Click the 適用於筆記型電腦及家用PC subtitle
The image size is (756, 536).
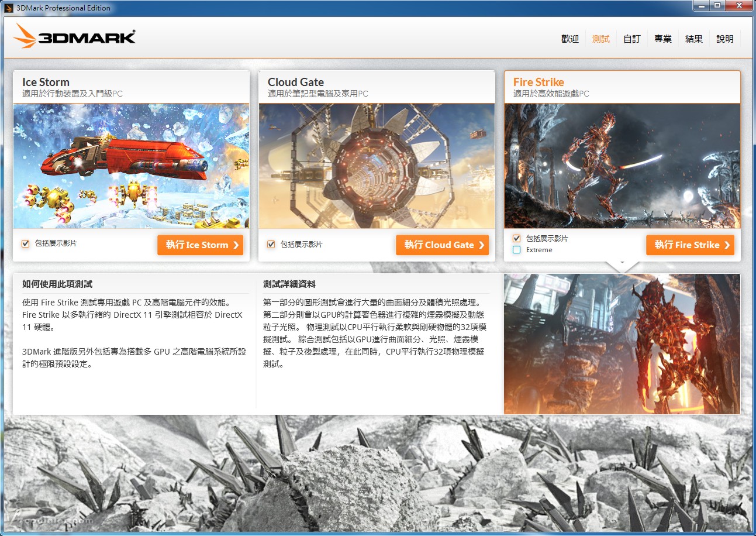coord(318,94)
